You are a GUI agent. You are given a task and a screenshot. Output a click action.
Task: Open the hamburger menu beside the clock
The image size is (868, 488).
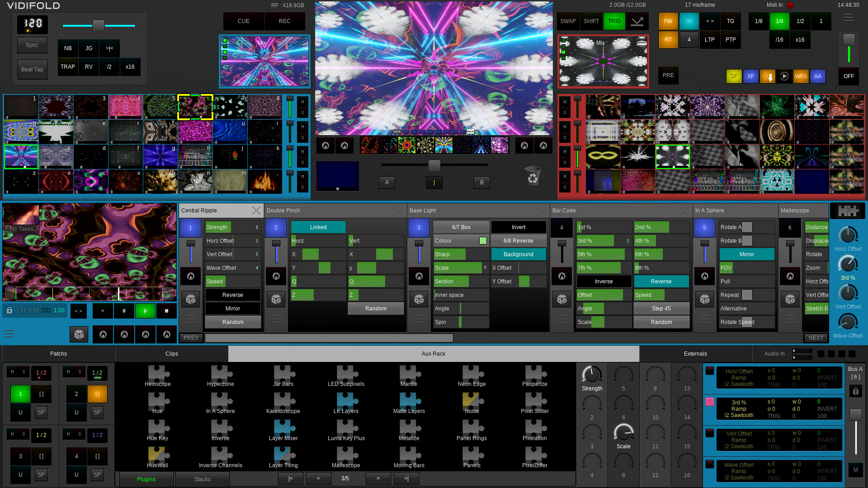pyautogui.click(x=849, y=18)
